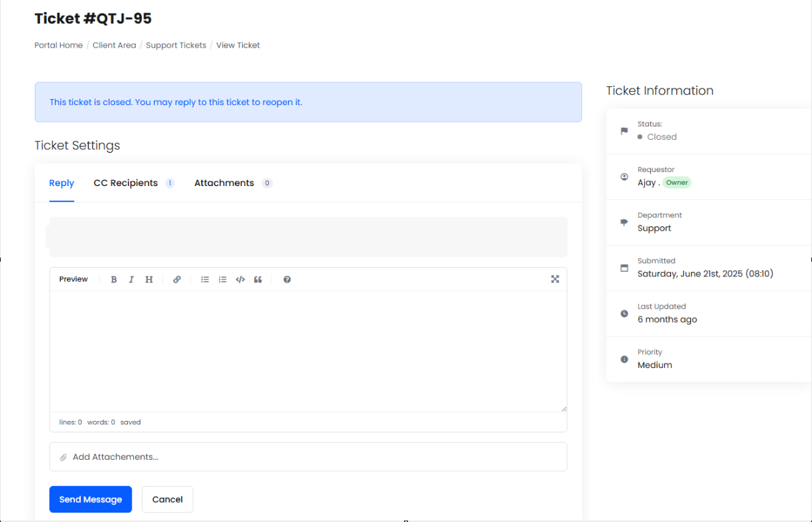
Task: Insert blockquote using quote icon
Action: pyautogui.click(x=258, y=280)
